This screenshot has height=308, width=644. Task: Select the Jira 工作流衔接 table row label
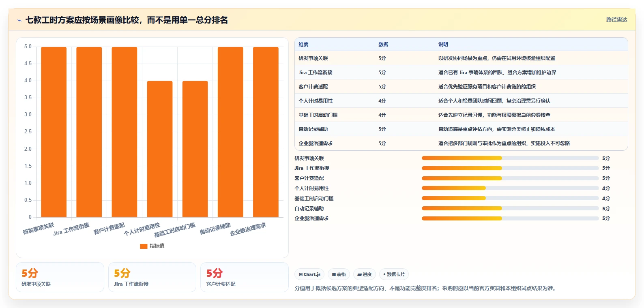(316, 73)
